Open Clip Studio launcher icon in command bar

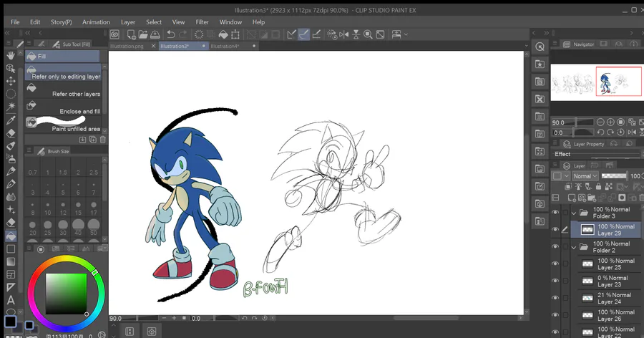coord(114,34)
